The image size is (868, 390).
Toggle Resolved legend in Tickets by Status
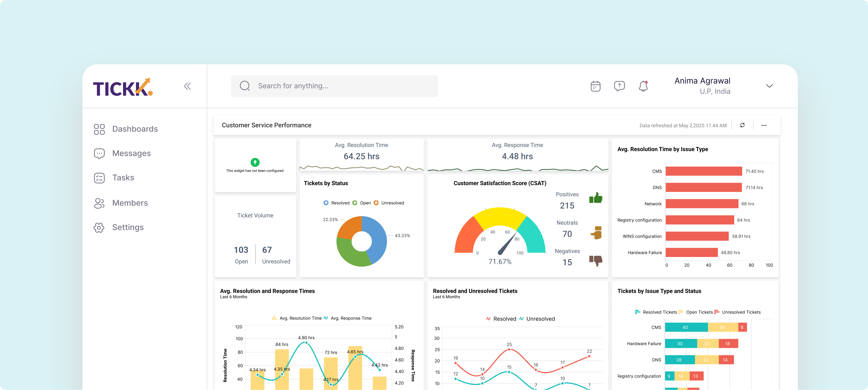click(337, 203)
